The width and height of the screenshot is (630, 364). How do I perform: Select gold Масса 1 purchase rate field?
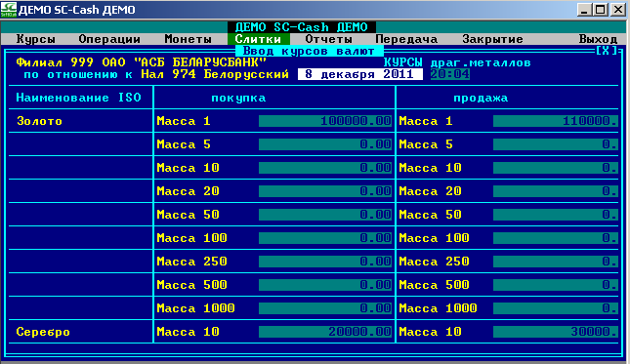[x=325, y=121]
